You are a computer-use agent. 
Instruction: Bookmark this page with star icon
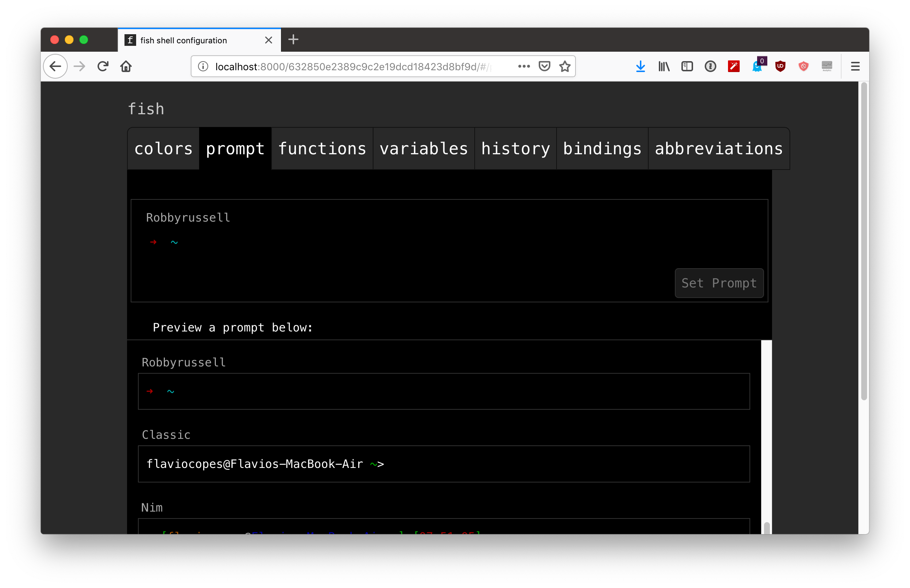coord(565,67)
